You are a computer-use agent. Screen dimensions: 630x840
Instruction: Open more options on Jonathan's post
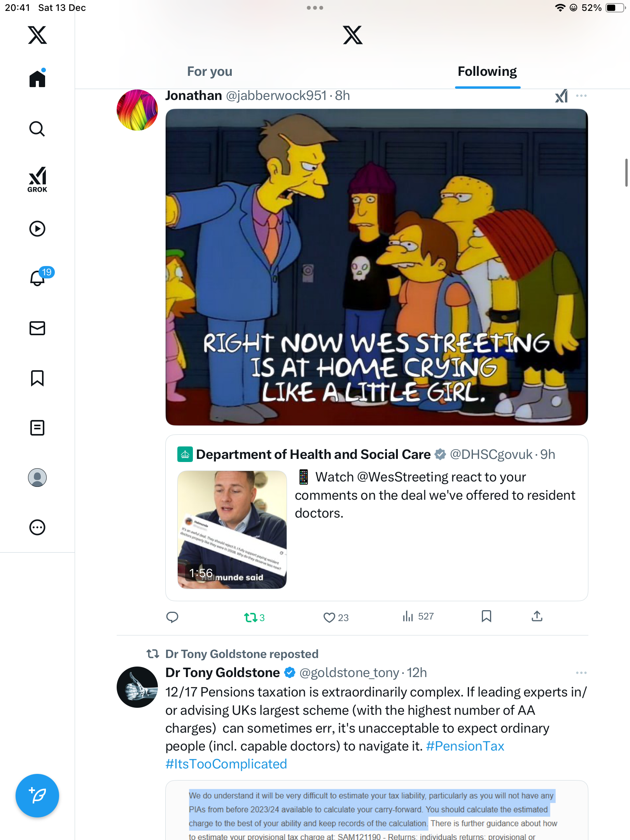pos(581,96)
